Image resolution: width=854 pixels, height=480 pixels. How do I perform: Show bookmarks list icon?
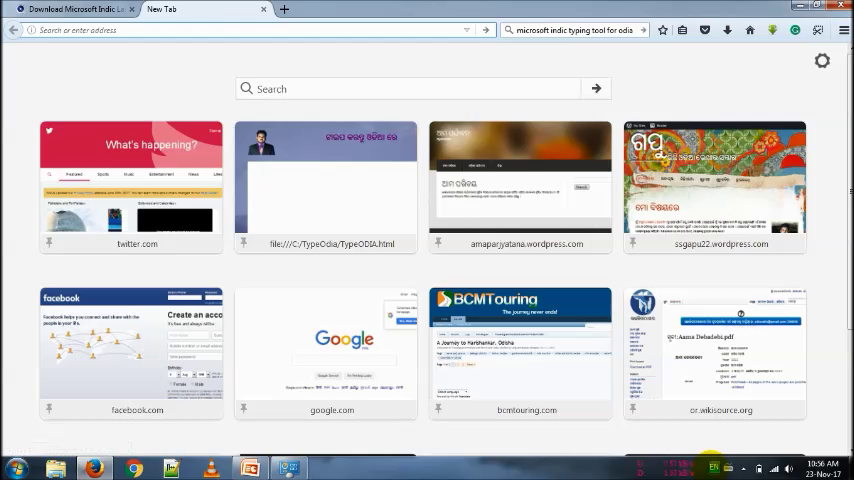click(x=682, y=30)
